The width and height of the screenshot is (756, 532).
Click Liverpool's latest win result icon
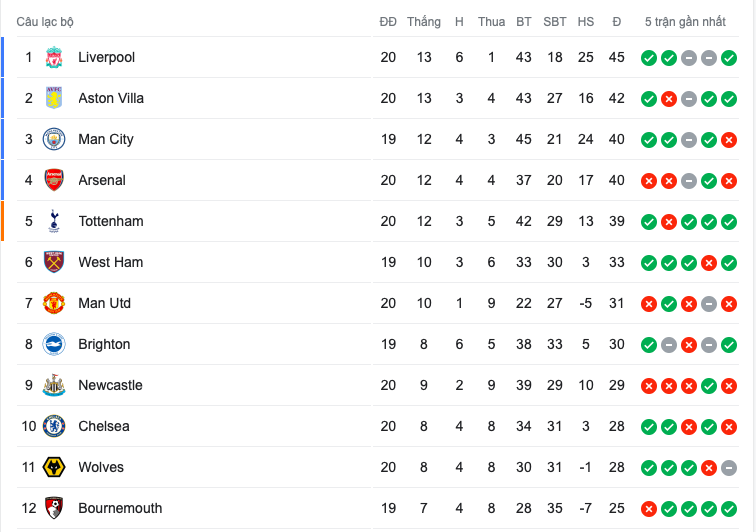[x=729, y=58]
